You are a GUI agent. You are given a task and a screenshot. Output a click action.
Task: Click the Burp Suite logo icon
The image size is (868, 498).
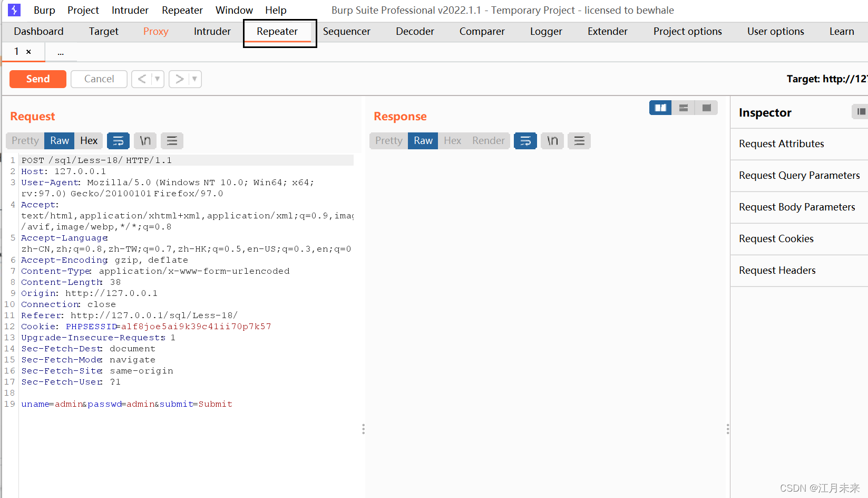click(x=14, y=10)
